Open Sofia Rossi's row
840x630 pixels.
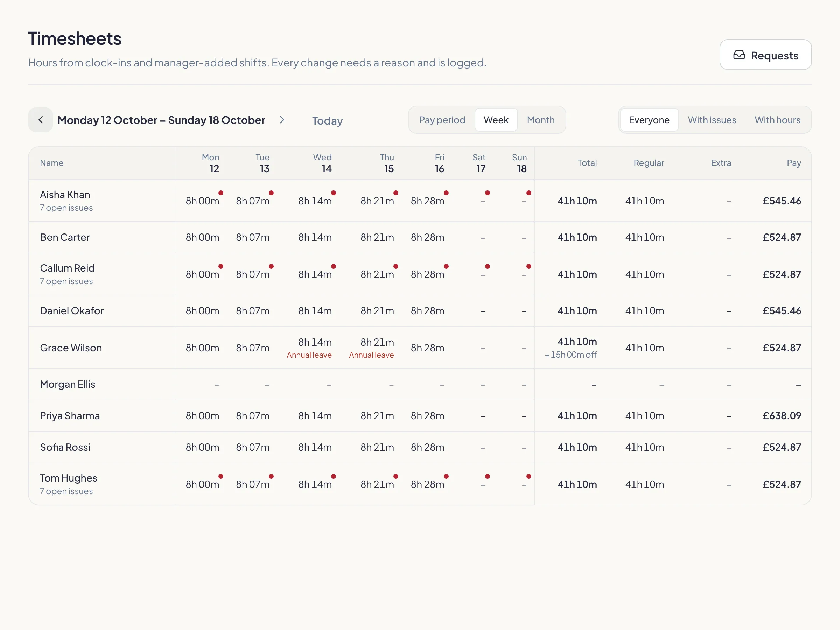point(420,447)
